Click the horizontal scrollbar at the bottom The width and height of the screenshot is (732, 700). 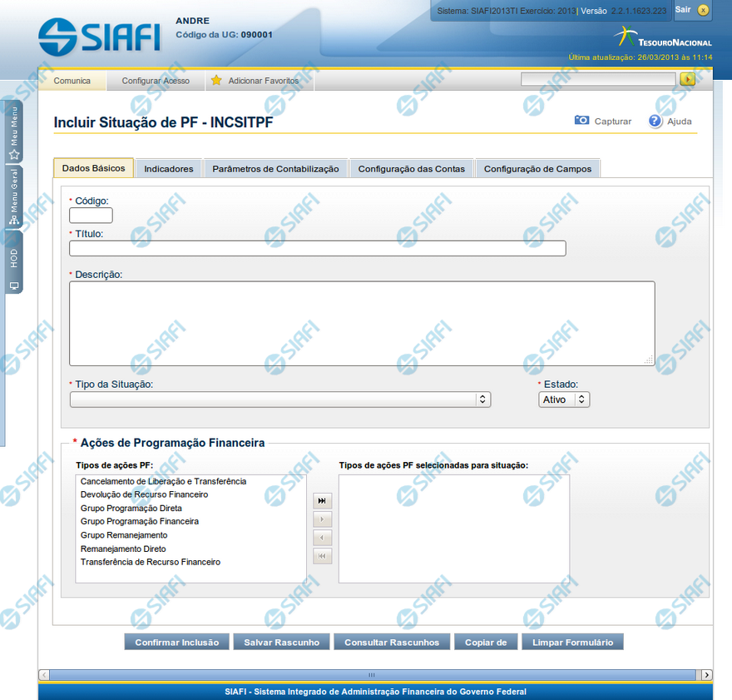372,674
